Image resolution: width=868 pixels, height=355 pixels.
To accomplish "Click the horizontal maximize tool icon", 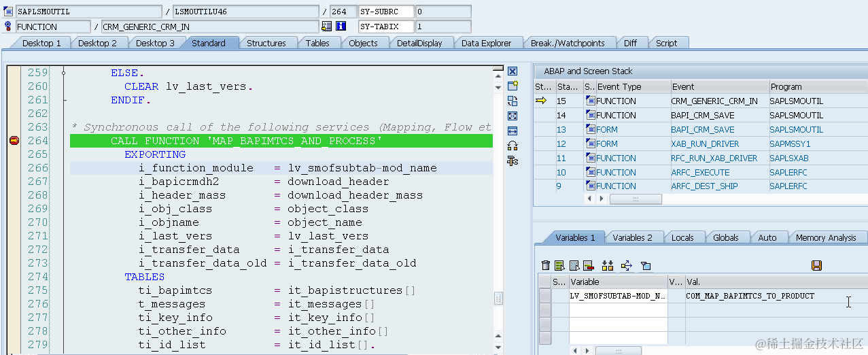I will [513, 131].
